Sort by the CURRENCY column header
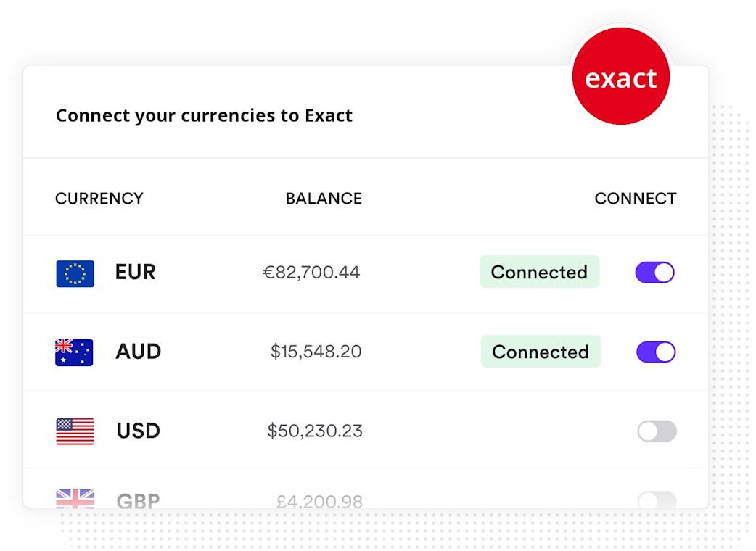Image resolution: width=756 pixels, height=551 pixels. click(99, 199)
